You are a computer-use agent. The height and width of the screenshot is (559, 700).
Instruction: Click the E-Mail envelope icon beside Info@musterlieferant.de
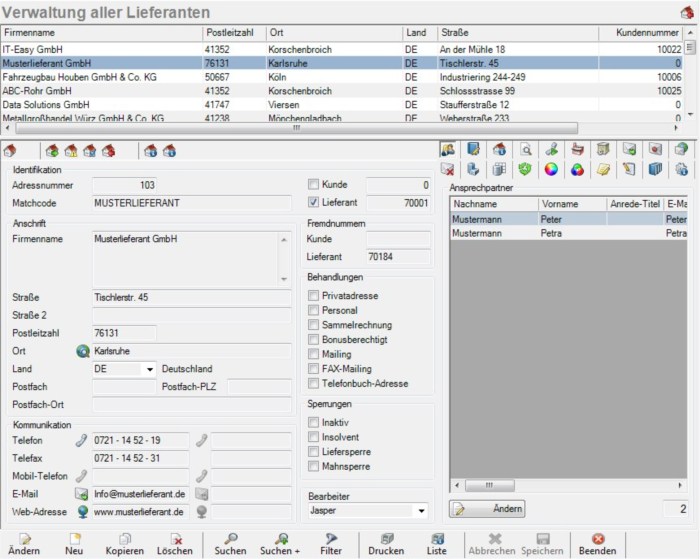tap(82, 494)
